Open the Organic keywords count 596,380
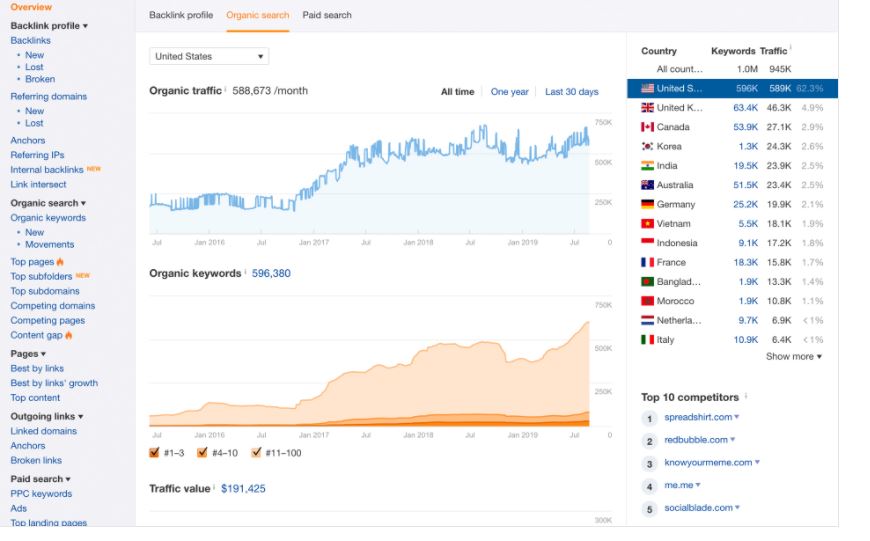This screenshot has width=870, height=541. 271,273
